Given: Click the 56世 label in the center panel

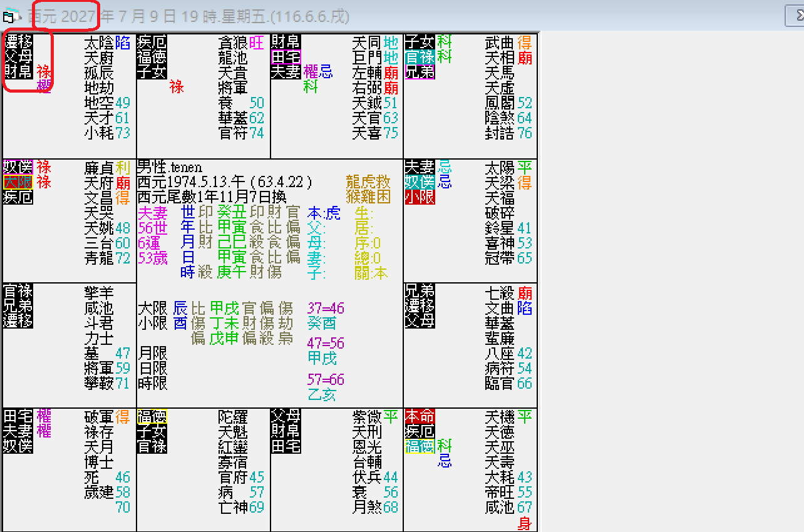Looking at the screenshot, I should 152,228.
